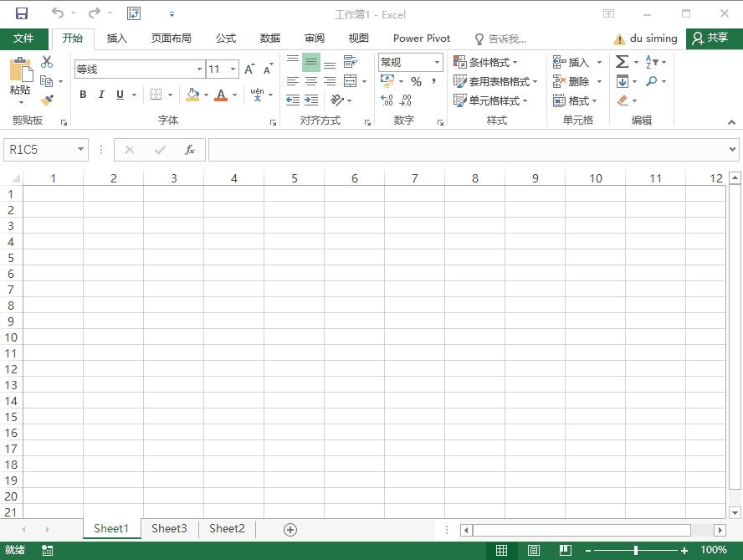Expand the 条件格式 menu

pos(485,62)
